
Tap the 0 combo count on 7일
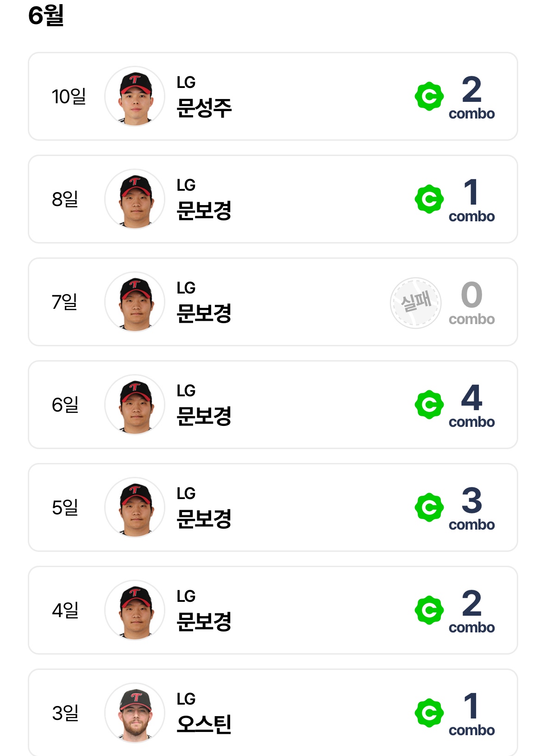(471, 295)
